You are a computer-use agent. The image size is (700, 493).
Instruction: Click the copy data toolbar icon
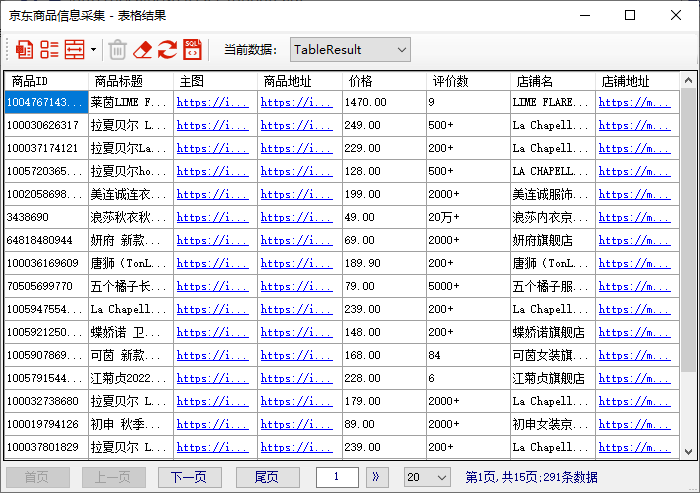click(25, 49)
